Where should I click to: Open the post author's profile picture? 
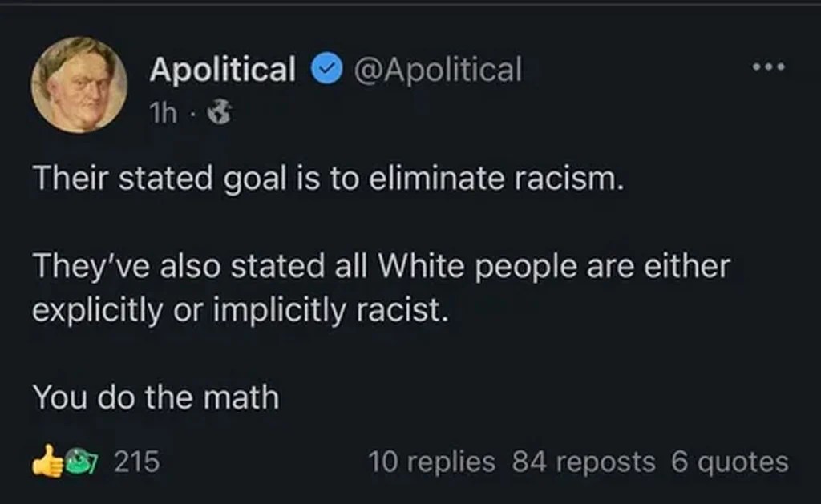click(79, 84)
